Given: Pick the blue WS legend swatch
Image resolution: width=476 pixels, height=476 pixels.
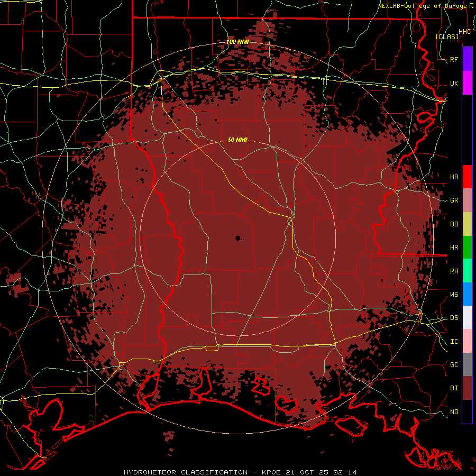Looking at the screenshot, I should click(467, 294).
